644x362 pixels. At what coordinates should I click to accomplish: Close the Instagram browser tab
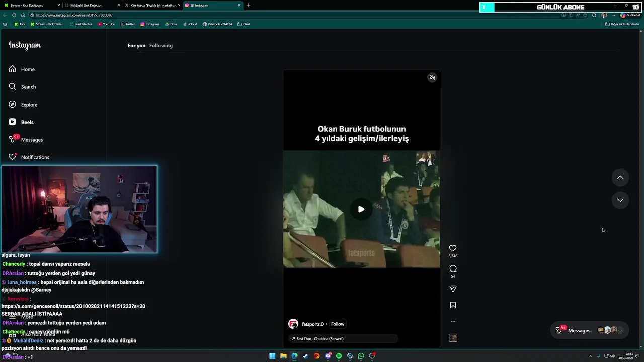239,5
